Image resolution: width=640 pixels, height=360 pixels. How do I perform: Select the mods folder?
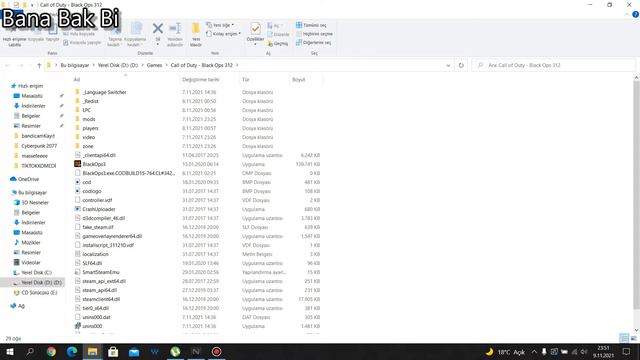click(89, 119)
